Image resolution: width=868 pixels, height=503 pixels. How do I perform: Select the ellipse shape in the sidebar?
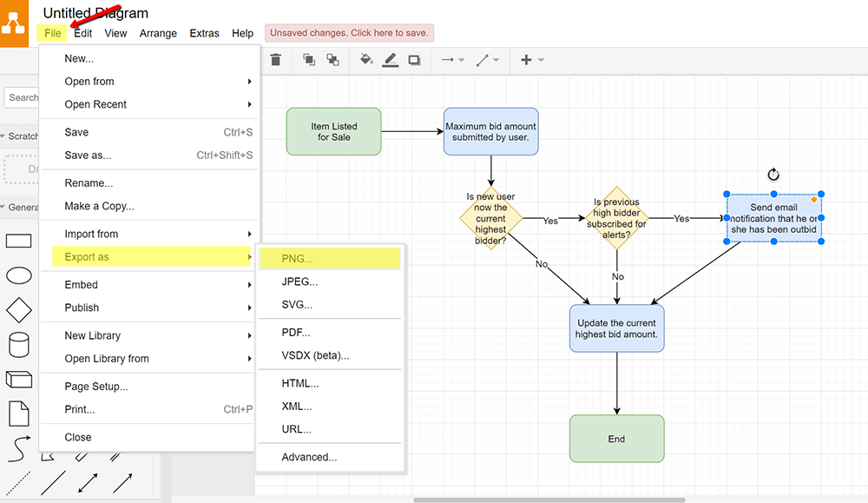coord(19,275)
